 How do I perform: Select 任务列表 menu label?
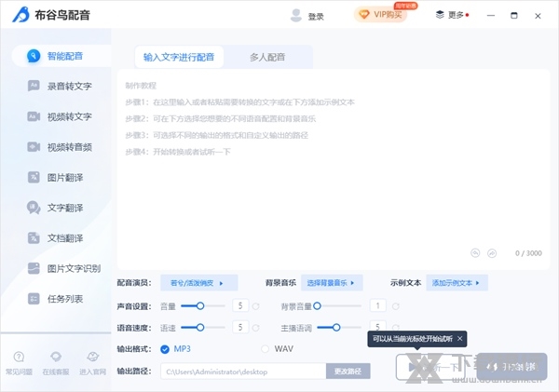[x=65, y=299]
